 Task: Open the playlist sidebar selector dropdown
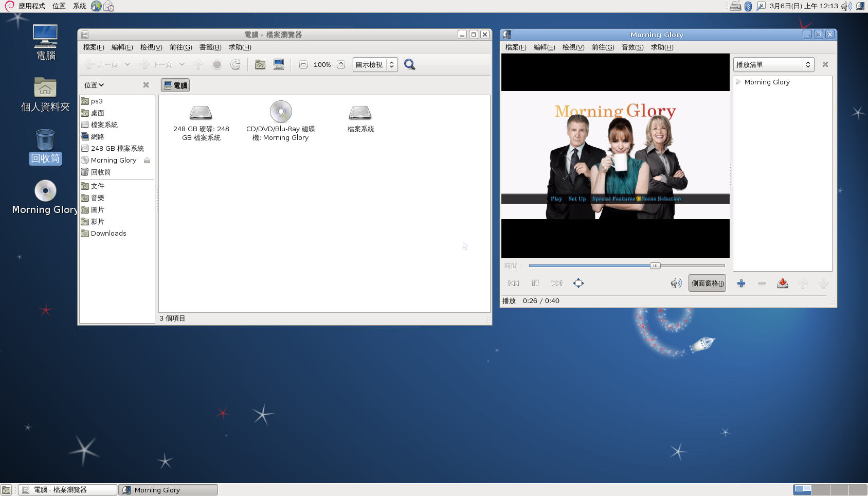[x=773, y=64]
